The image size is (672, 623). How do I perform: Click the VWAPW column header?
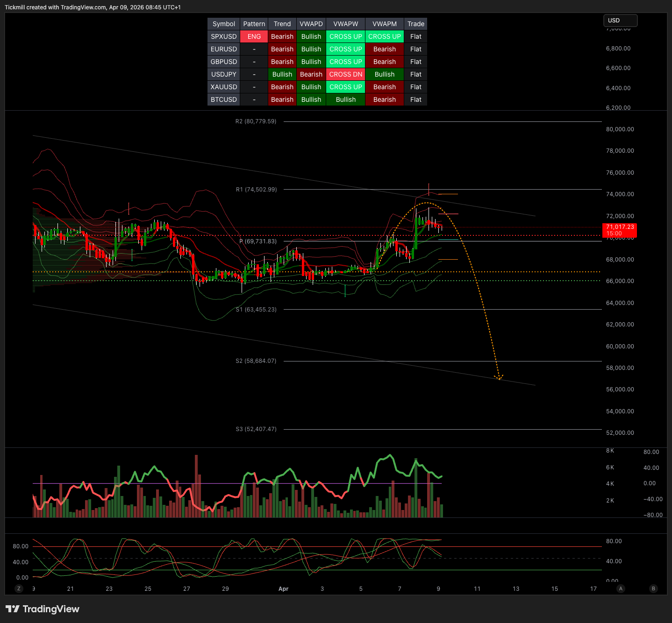pos(345,24)
